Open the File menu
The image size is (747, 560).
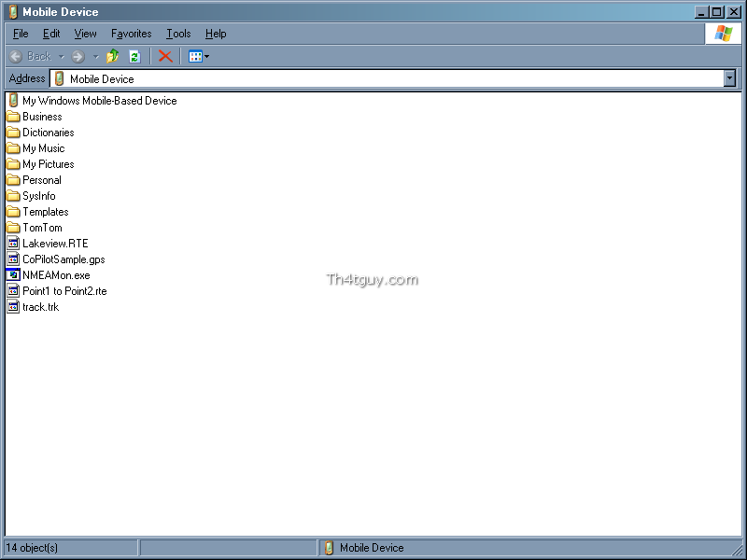(x=21, y=34)
